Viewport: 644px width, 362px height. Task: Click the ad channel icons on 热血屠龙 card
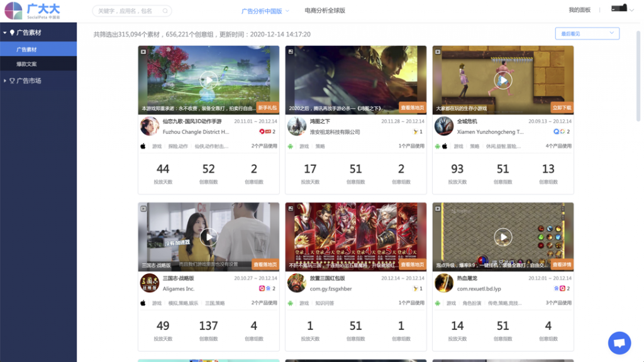click(x=559, y=288)
